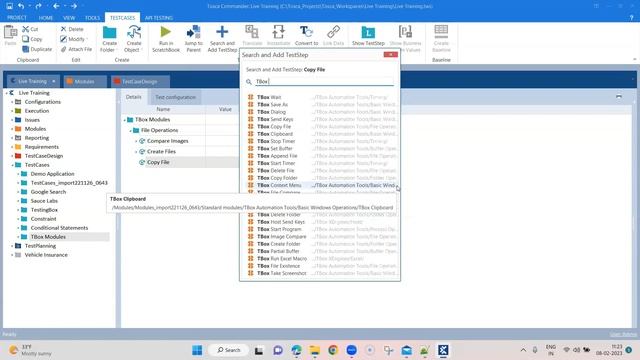Choose TBox Copy File from search results
This screenshot has width=640, height=360.
tap(322, 127)
